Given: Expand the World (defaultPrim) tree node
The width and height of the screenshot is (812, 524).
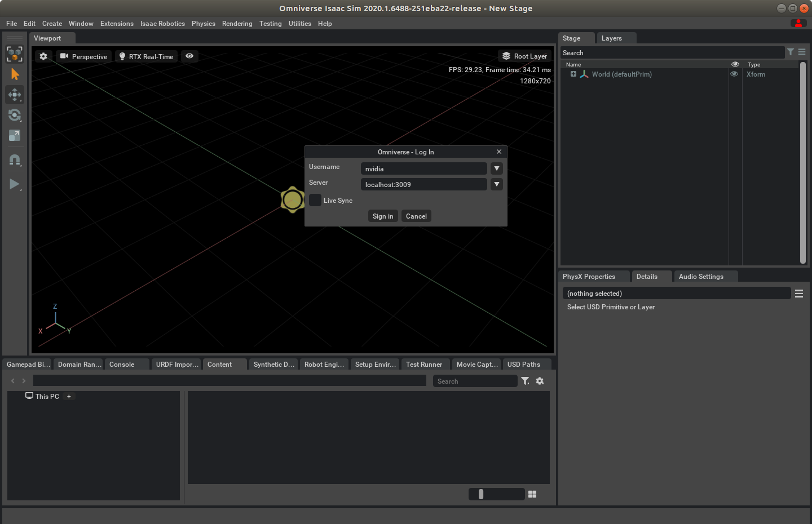Looking at the screenshot, I should click(573, 74).
